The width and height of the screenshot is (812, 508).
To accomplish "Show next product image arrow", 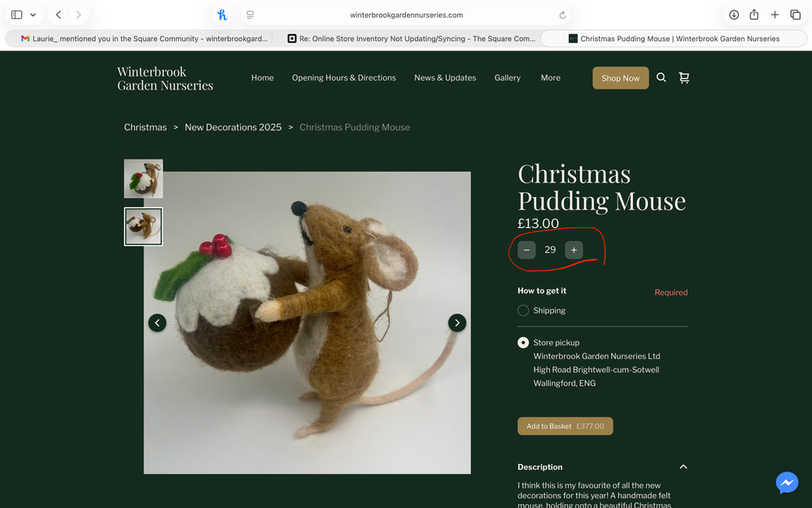I will (x=457, y=323).
